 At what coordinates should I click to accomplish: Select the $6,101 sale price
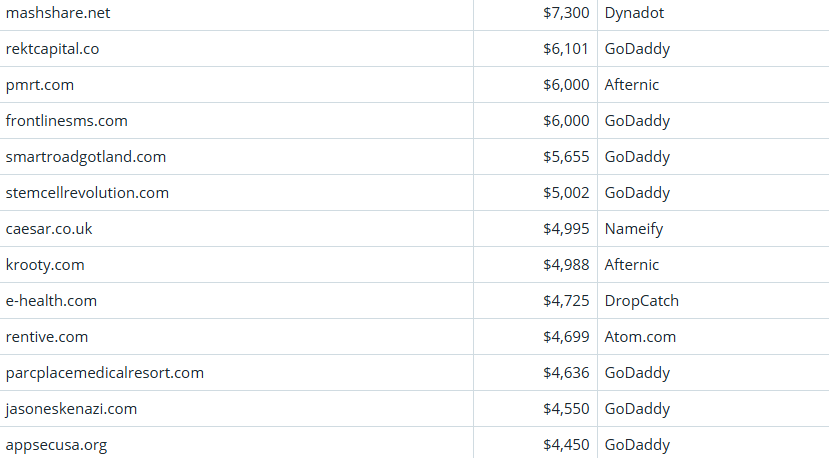566,49
